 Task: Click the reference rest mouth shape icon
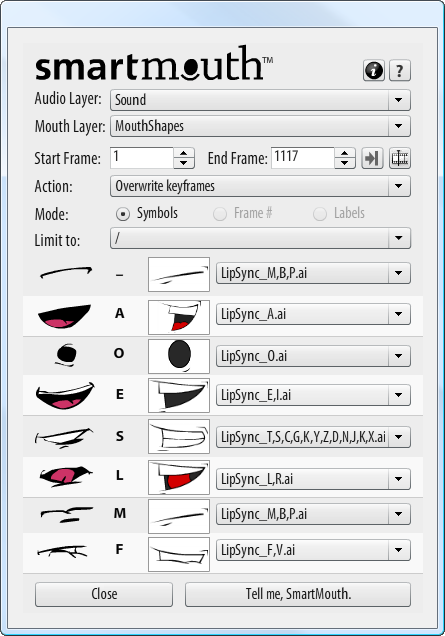66,272
